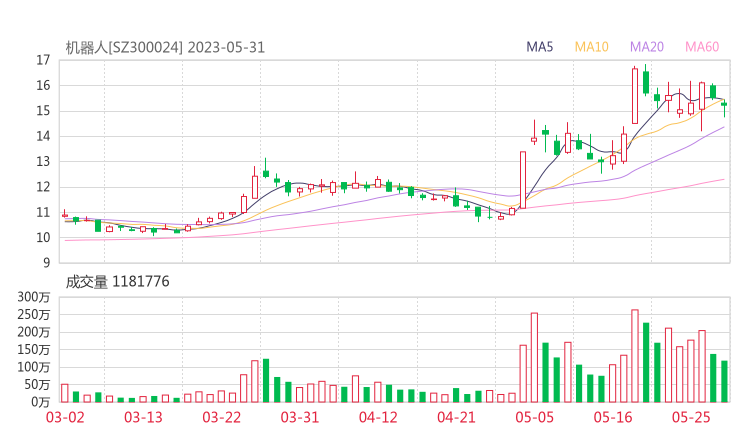Click the price axis label 13
Screen dimensions: 740x440
pyautogui.click(x=43, y=162)
